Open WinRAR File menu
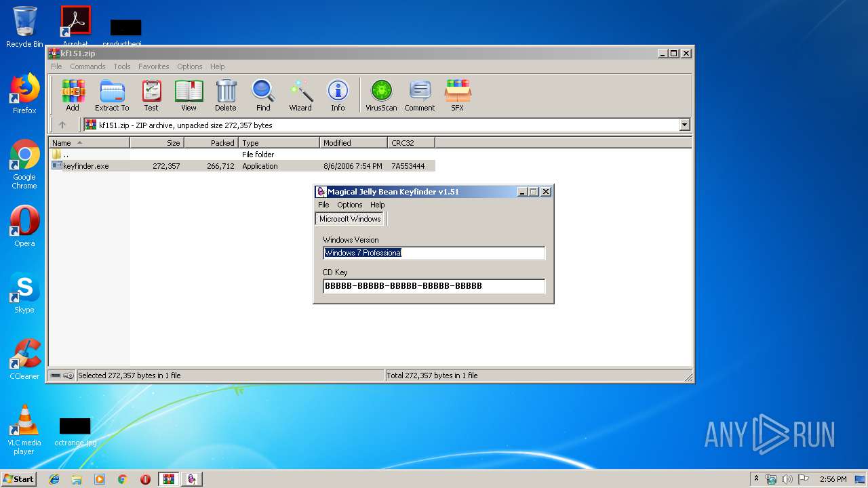Image resolution: width=868 pixels, height=488 pixels. [x=56, y=66]
